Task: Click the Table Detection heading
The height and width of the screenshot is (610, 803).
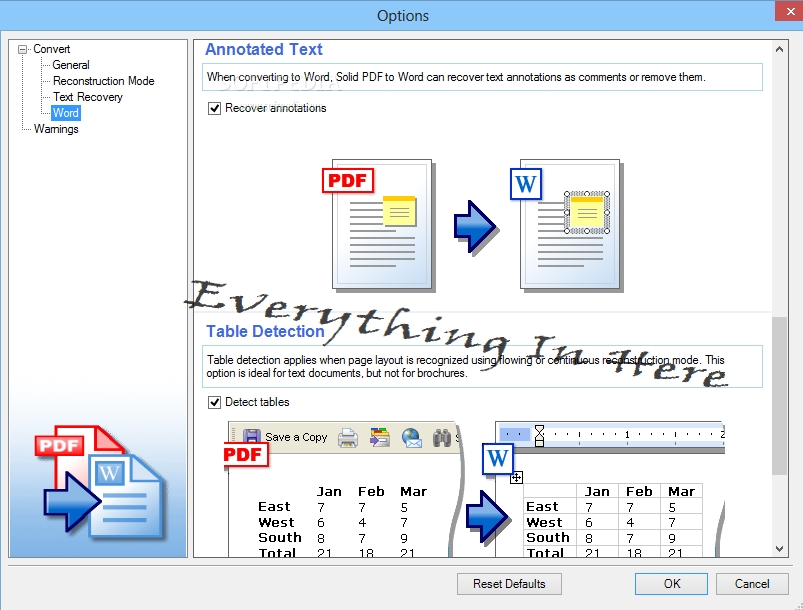Action: 265,331
